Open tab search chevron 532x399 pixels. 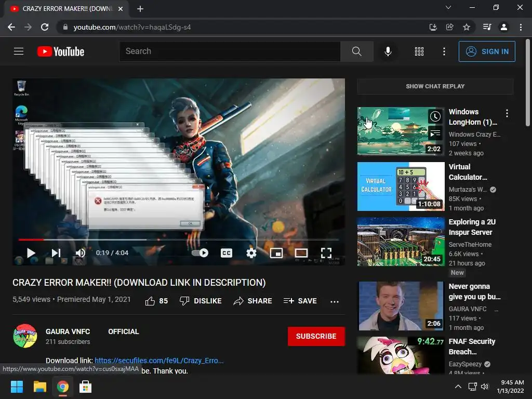coord(448,7)
